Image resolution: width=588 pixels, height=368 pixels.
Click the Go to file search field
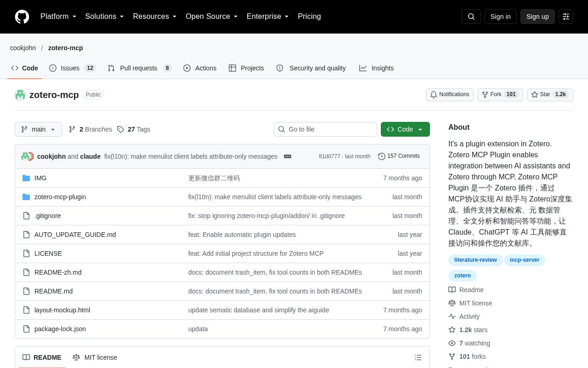(325, 129)
